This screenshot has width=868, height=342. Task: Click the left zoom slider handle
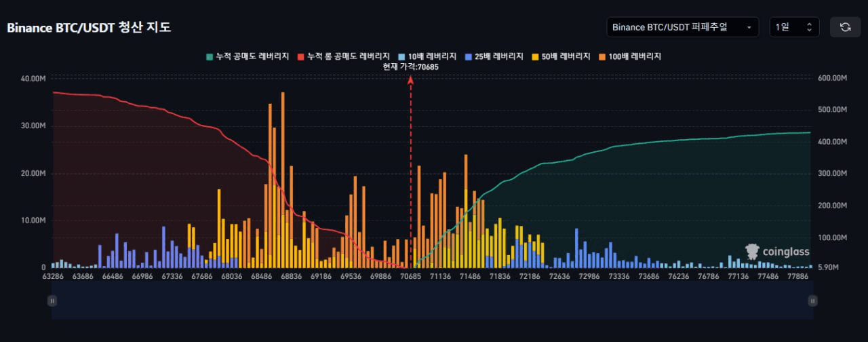(x=52, y=301)
